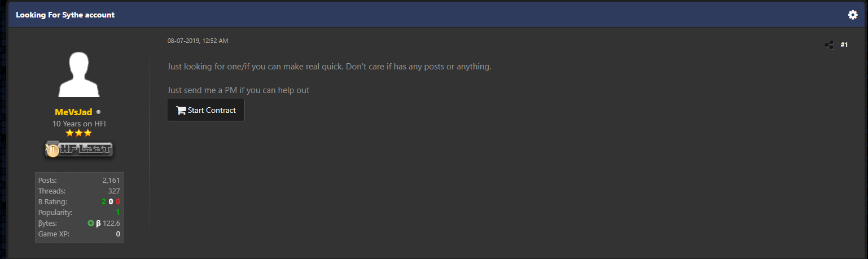This screenshot has height=259, width=868.
Task: Click the grey offline status dot
Action: point(99,112)
